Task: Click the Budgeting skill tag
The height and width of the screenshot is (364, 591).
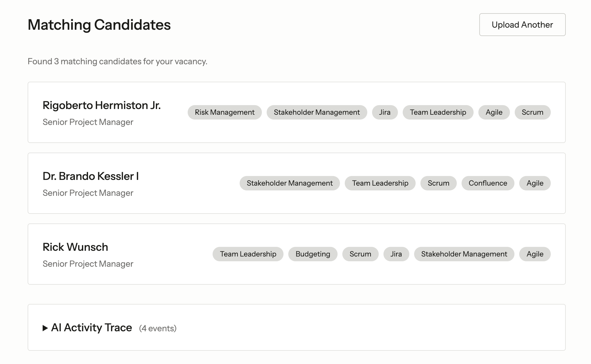Action: coord(313,254)
